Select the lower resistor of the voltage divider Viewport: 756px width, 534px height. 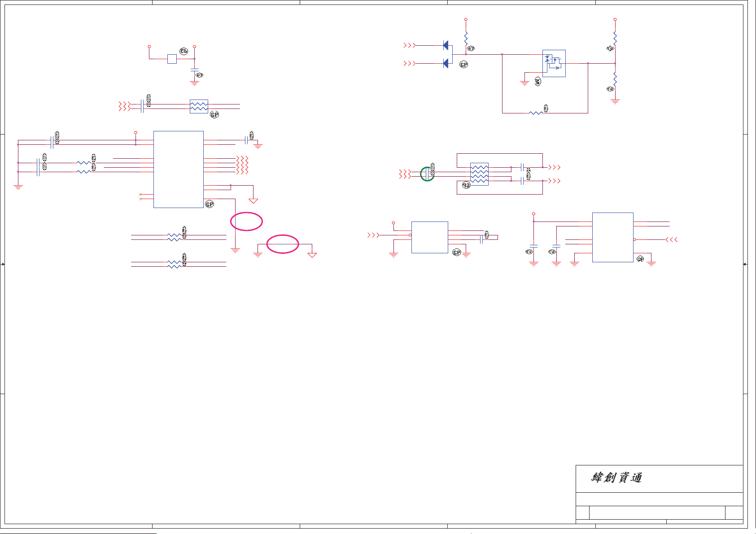tap(615, 79)
